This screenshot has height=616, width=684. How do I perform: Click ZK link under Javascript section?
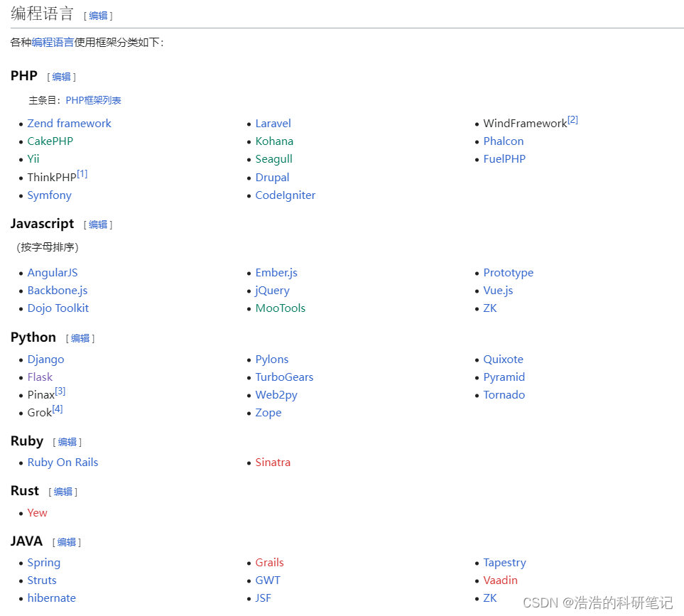pyautogui.click(x=490, y=308)
